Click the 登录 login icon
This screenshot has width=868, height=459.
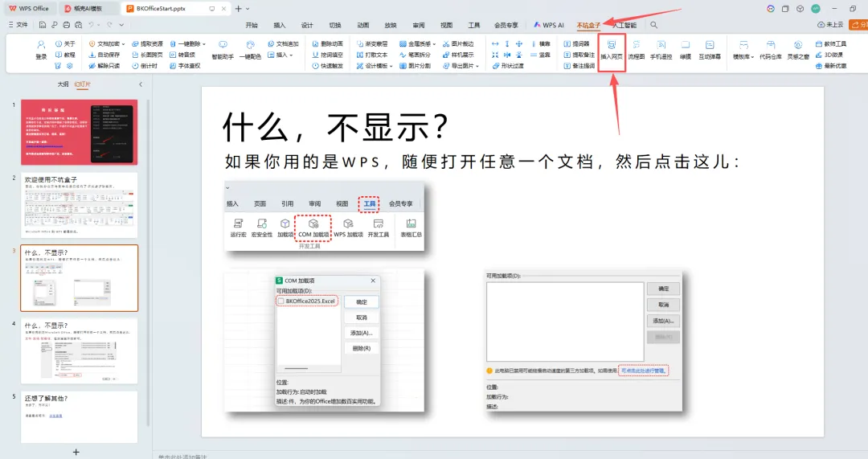[41, 49]
